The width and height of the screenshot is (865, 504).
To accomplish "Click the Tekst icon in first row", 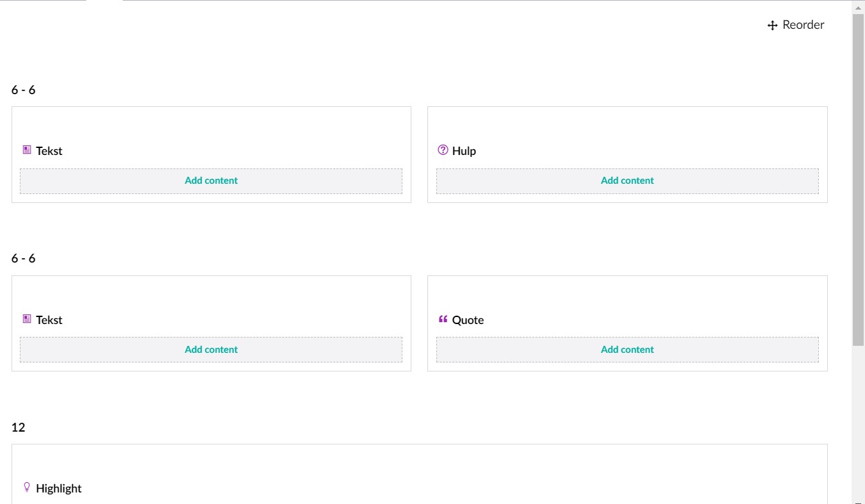I will pos(27,150).
